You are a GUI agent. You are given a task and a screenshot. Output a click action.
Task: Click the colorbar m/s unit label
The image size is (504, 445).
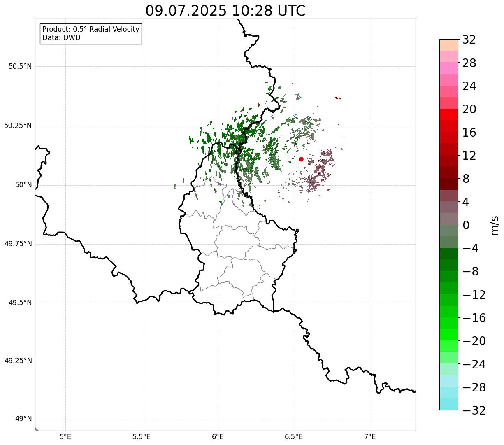pyautogui.click(x=495, y=225)
